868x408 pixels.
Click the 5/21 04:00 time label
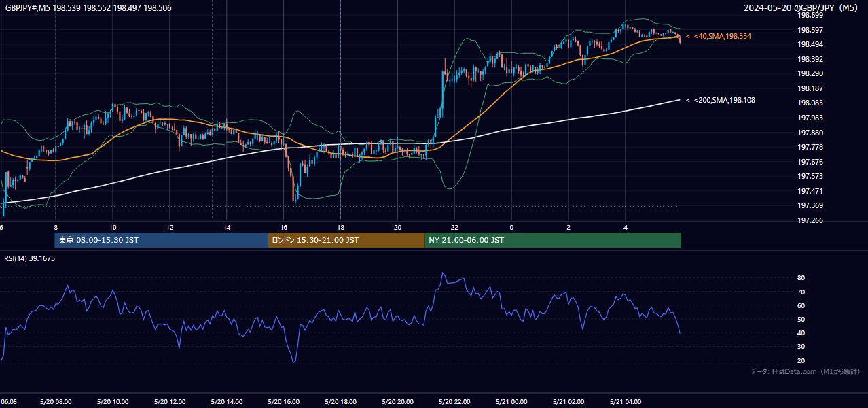[626, 402]
